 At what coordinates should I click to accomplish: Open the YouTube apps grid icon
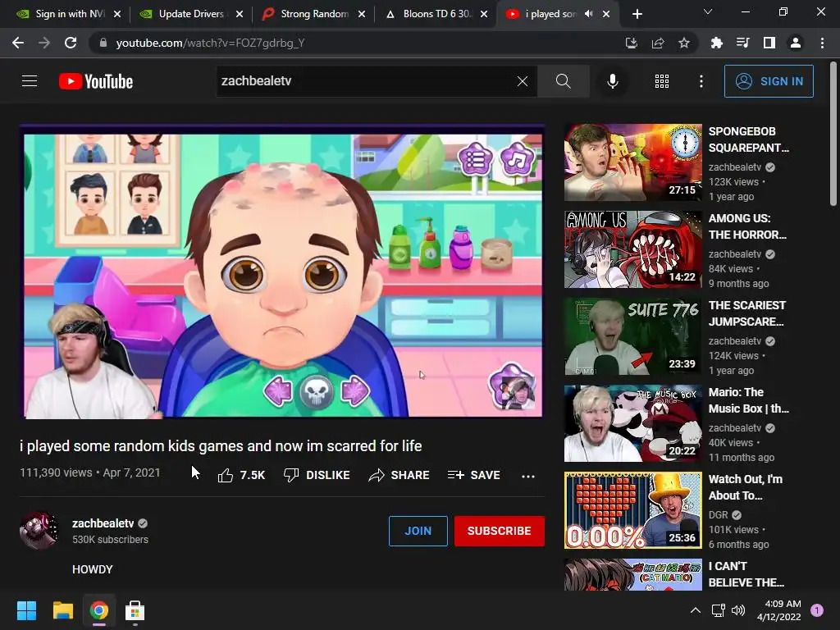point(662,81)
